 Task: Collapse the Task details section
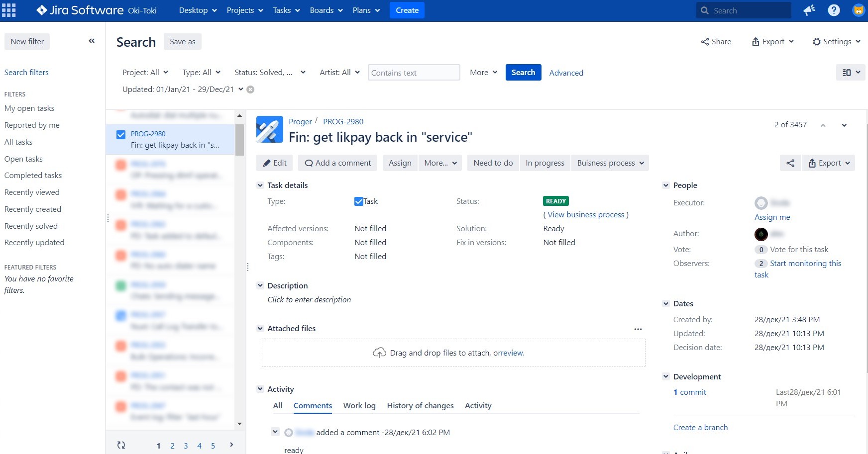pyautogui.click(x=260, y=185)
